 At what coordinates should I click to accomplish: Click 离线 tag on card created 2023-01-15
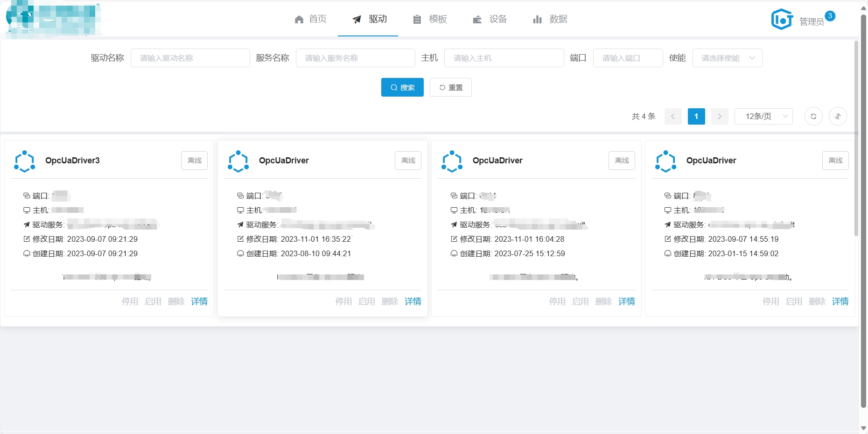coord(836,161)
